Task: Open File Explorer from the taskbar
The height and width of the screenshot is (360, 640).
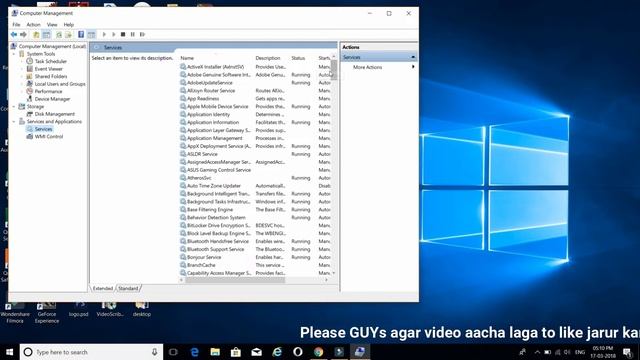Action: (x=215, y=352)
